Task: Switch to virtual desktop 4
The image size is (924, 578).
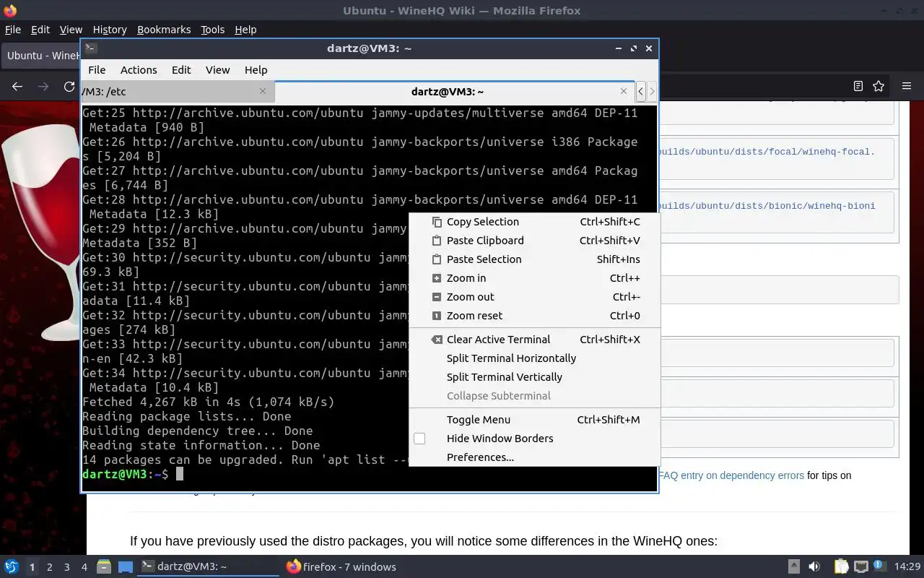Action: click(84, 567)
